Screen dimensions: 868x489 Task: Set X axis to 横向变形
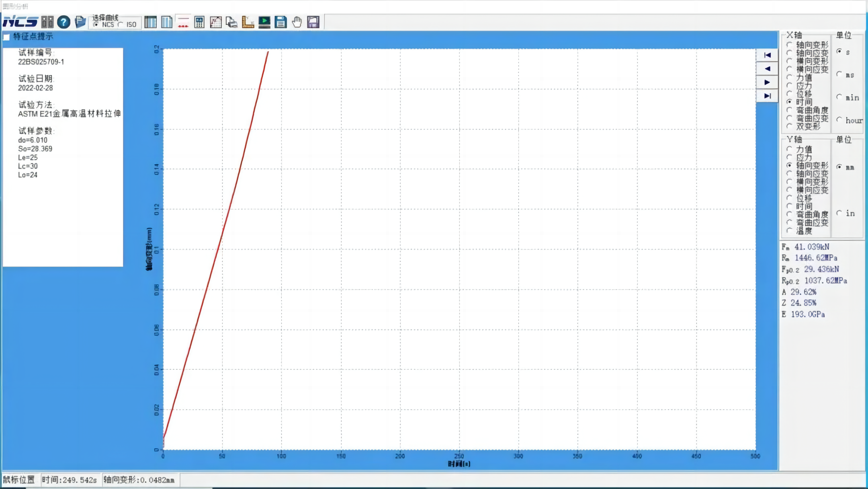click(789, 61)
